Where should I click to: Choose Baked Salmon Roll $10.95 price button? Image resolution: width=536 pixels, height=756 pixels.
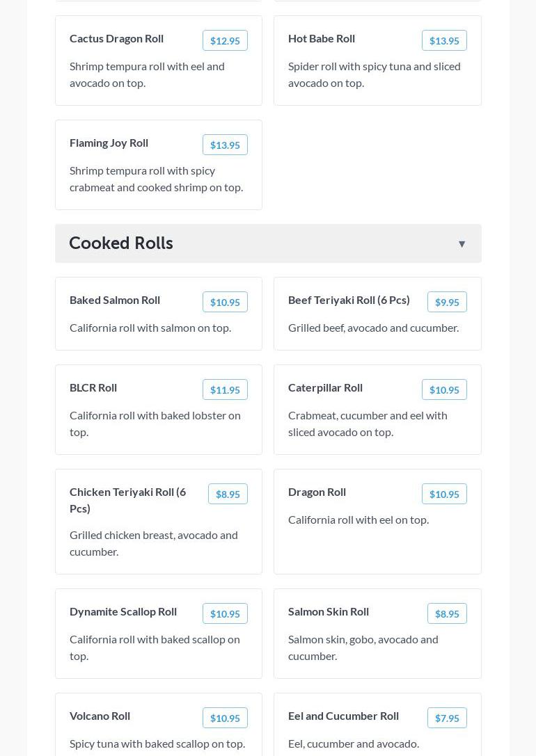click(x=225, y=302)
